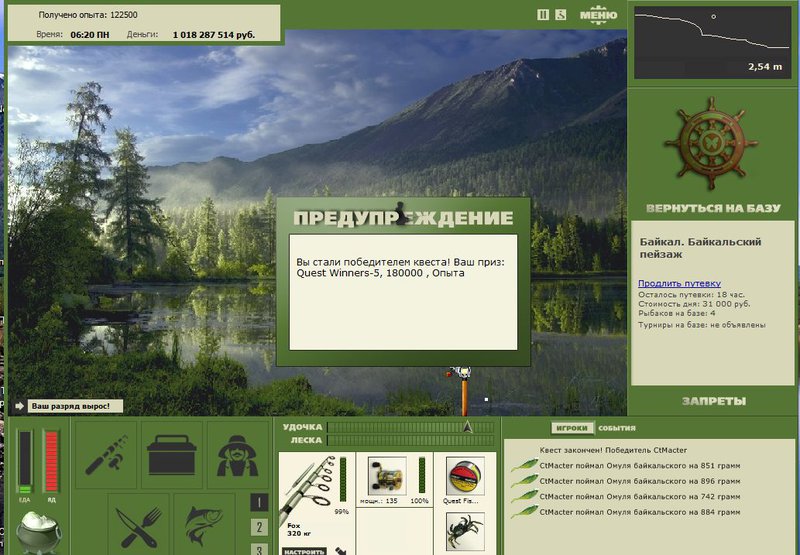Open the tackle box inventory icon
The height and width of the screenshot is (555, 800).
click(171, 455)
